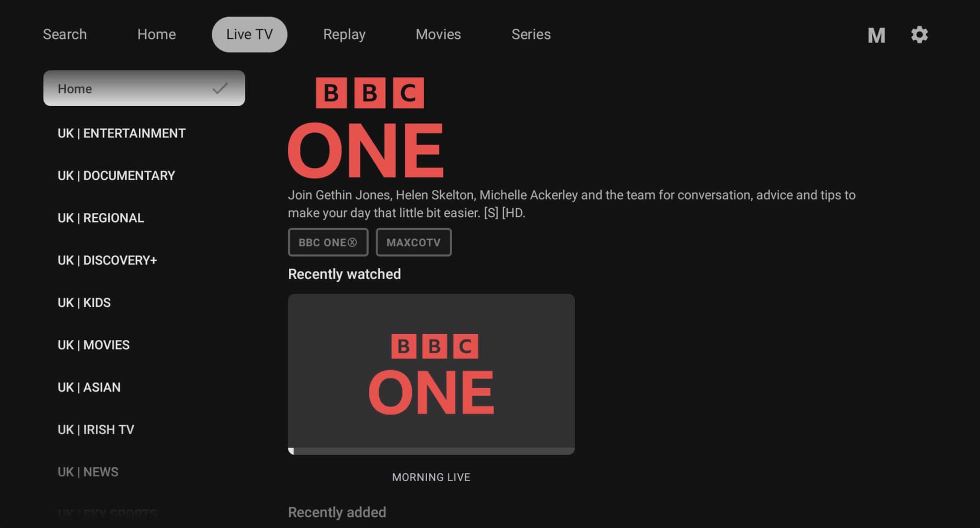The image size is (980, 528).
Task: Remove the BBC ONE filter via its X icon
Action: pos(352,242)
